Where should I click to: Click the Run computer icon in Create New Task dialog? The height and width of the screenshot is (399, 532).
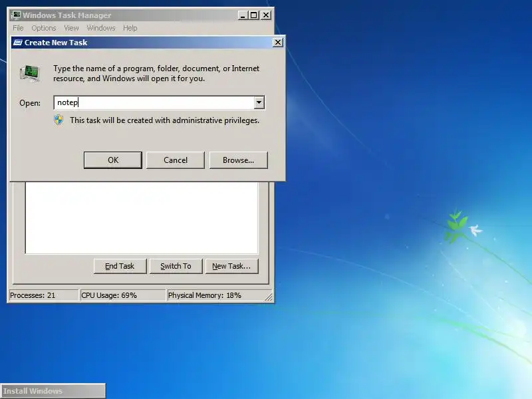pyautogui.click(x=30, y=73)
